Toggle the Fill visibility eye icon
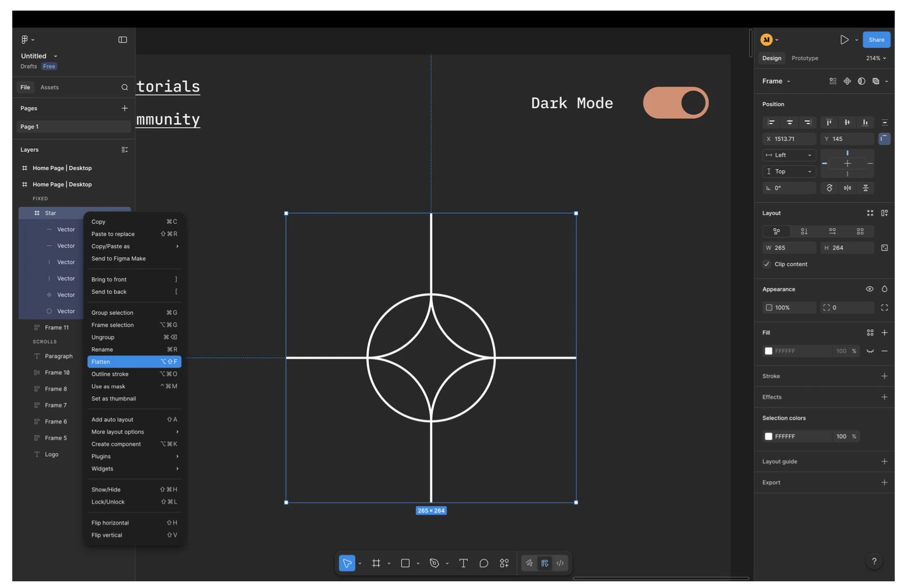This screenshot has height=588, width=907. 870,351
